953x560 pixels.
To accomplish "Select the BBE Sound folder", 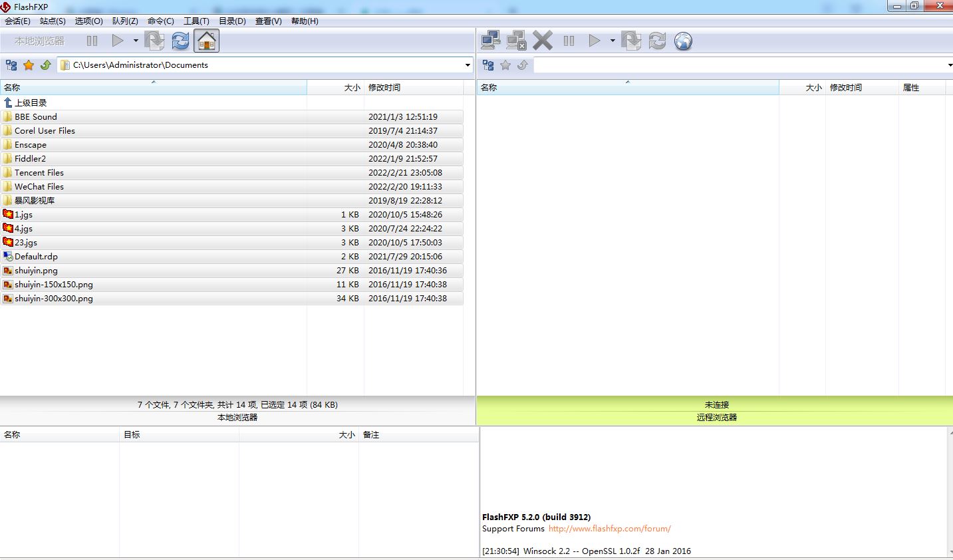I will (x=231, y=117).
